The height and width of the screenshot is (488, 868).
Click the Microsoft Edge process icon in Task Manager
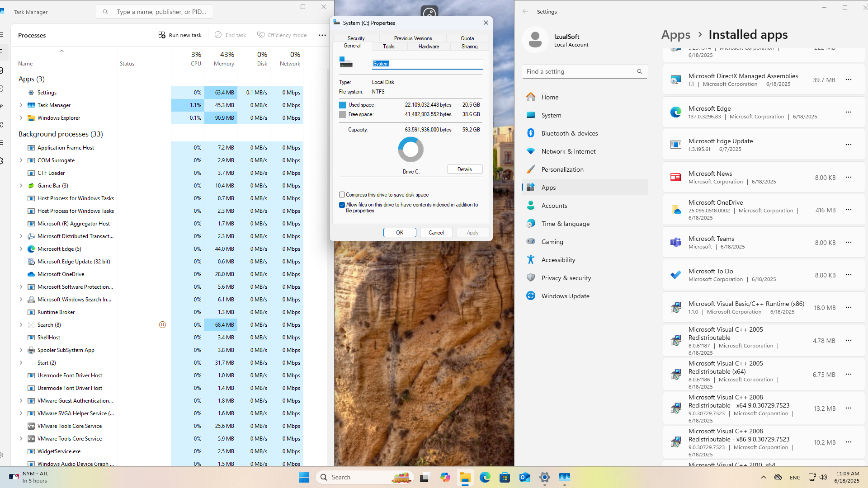click(x=31, y=249)
